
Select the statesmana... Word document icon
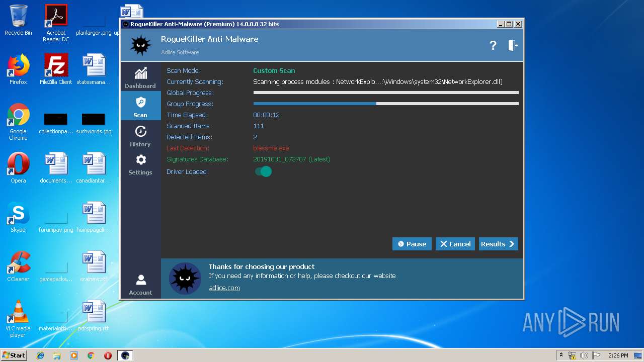94,69
